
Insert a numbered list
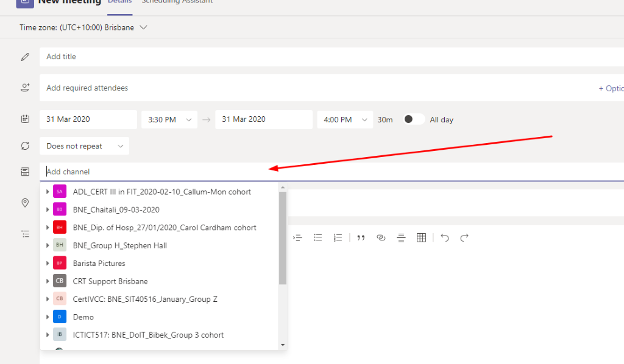pyautogui.click(x=338, y=237)
